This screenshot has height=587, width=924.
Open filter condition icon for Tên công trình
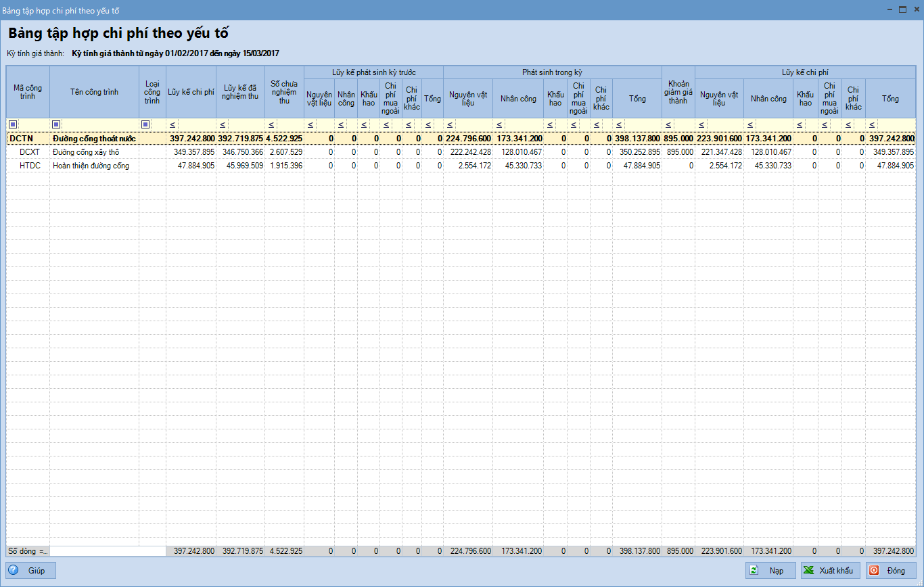[56, 124]
